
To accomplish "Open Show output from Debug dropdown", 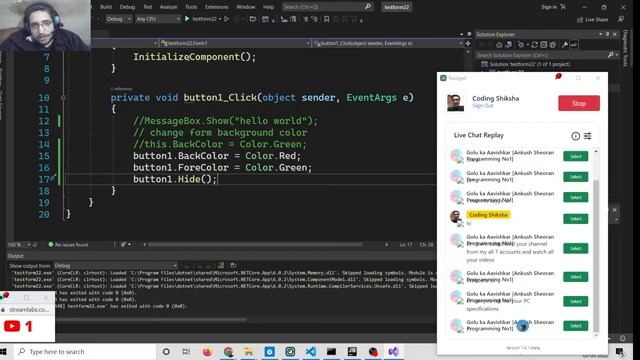I will [116, 266].
